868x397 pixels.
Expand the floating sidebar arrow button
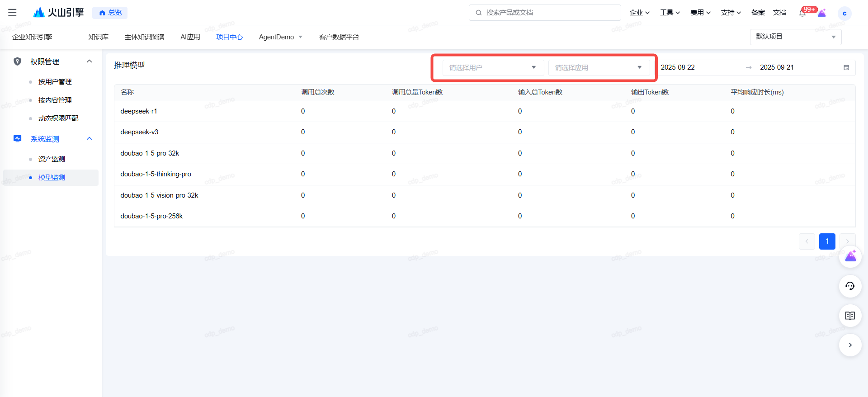850,345
